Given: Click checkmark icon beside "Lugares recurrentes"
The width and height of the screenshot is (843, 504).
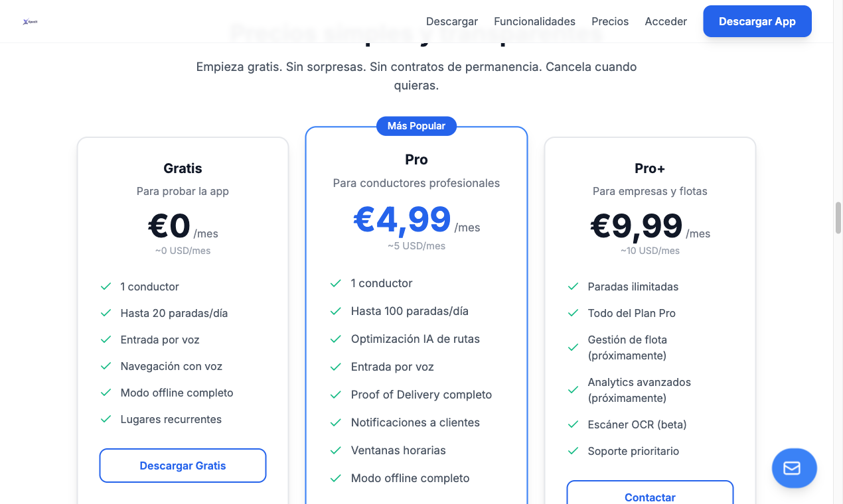Looking at the screenshot, I should coord(106,419).
